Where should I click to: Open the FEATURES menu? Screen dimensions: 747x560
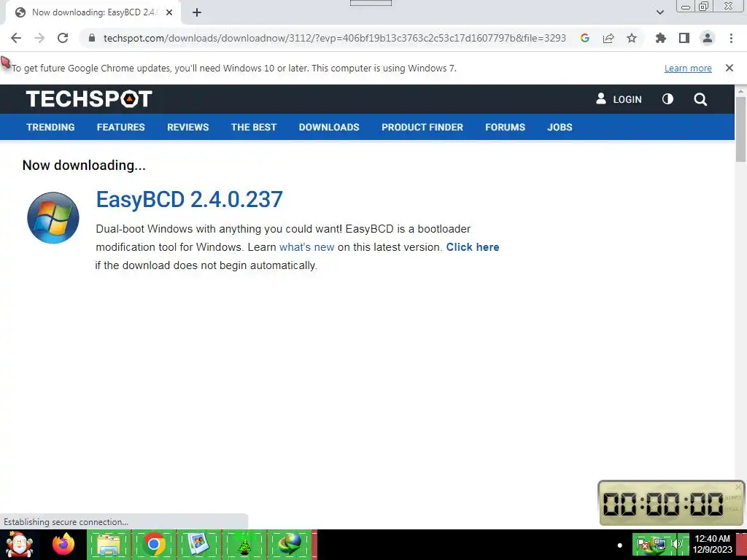[x=120, y=127]
